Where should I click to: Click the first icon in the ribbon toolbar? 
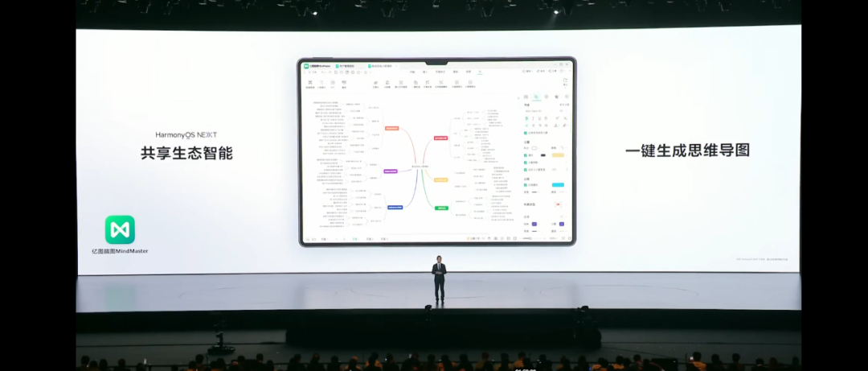[x=310, y=82]
